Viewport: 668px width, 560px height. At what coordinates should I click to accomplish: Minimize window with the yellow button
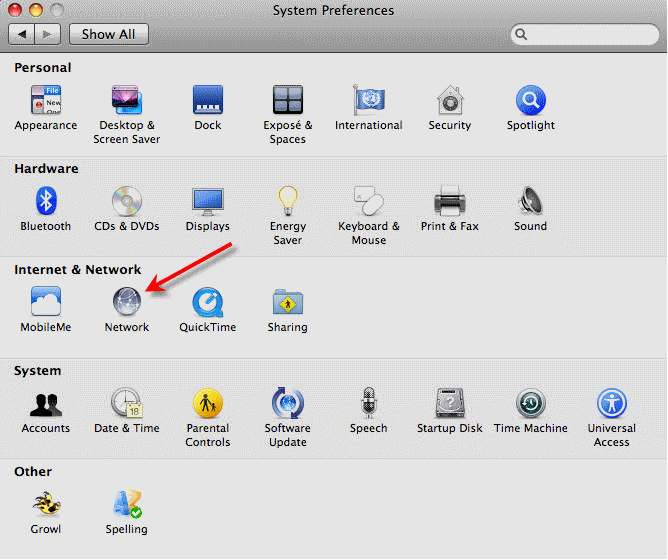pyautogui.click(x=36, y=9)
